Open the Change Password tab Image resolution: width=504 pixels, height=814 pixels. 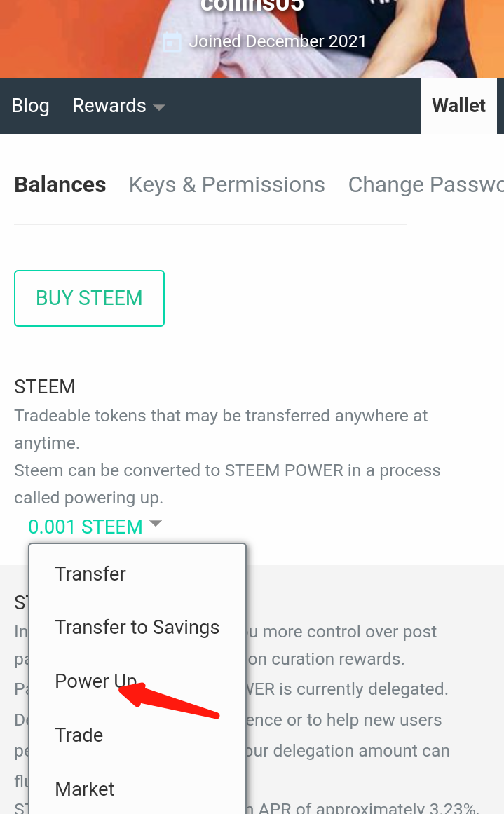coord(425,185)
